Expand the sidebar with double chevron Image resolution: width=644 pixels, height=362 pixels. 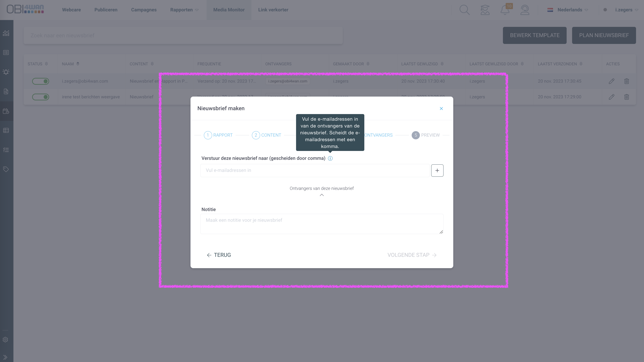point(5,357)
